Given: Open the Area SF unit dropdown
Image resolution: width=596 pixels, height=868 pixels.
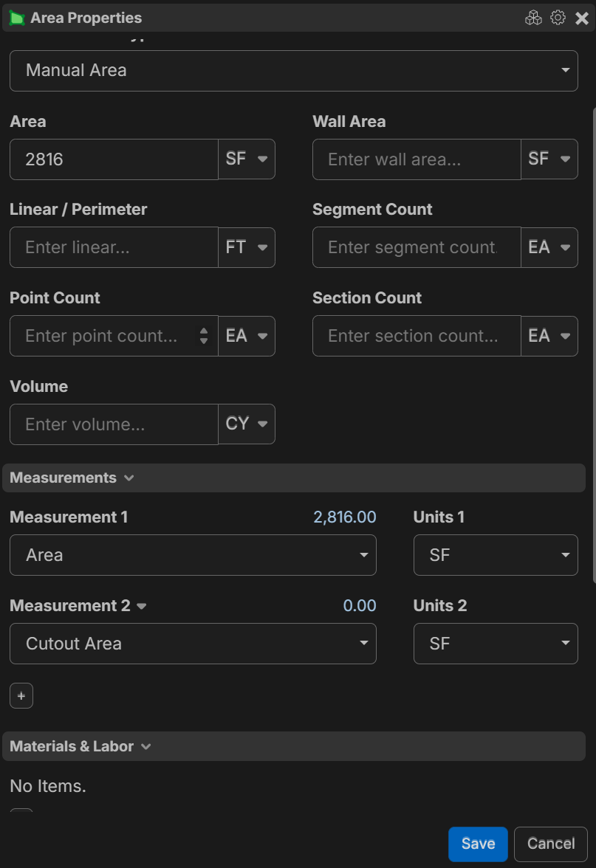Looking at the screenshot, I should pos(247,159).
